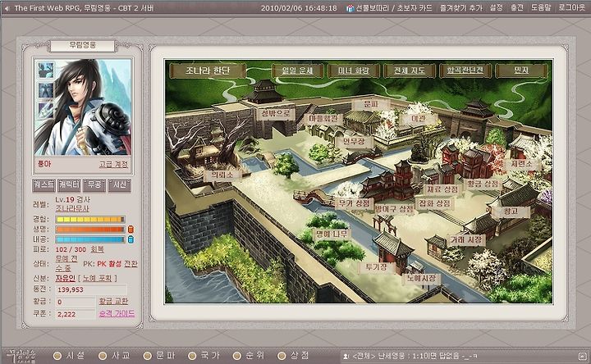Image resolution: width=591 pixels, height=364 pixels.
Task: Open the 사교 bottom menu
Action: pos(115,356)
